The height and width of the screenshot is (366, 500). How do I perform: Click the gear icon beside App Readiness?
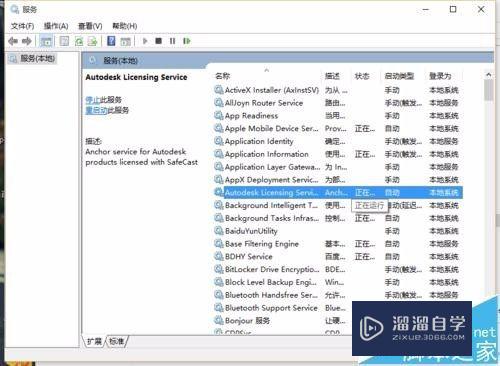pos(219,115)
